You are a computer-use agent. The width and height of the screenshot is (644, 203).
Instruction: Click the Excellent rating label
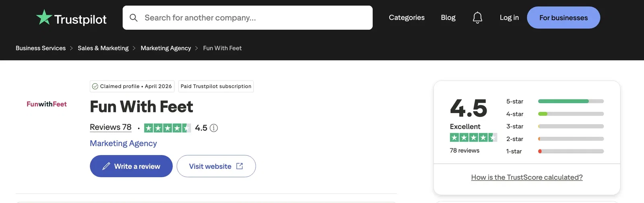point(465,126)
